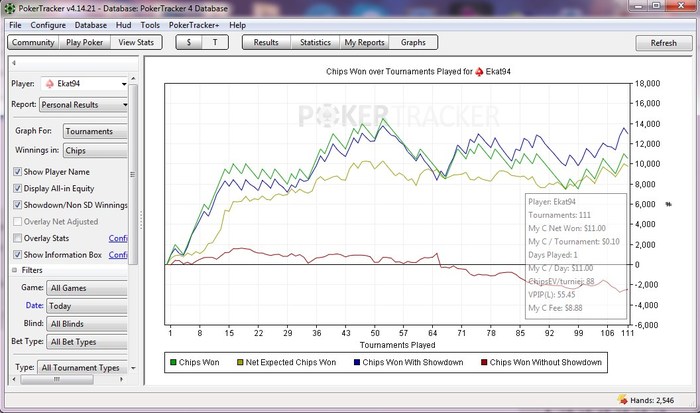
Task: Select the T tournaments button
Action: coord(215,42)
